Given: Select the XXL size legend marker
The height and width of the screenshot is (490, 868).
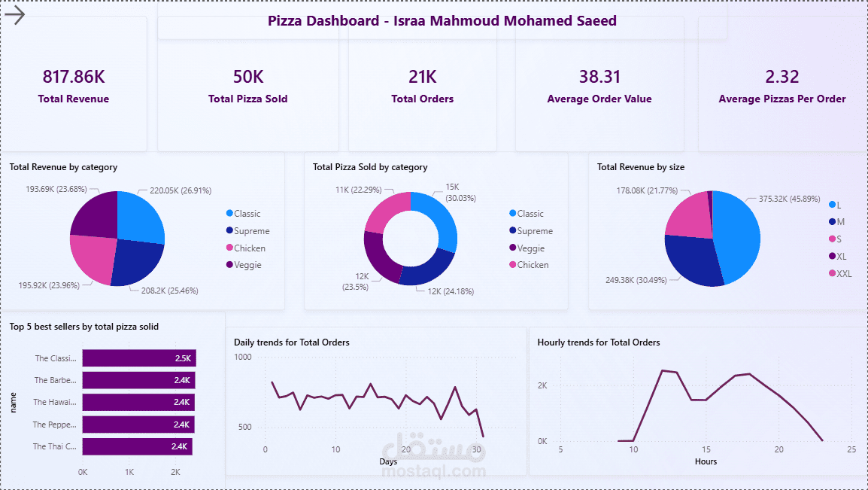Looking at the screenshot, I should click(x=832, y=273).
